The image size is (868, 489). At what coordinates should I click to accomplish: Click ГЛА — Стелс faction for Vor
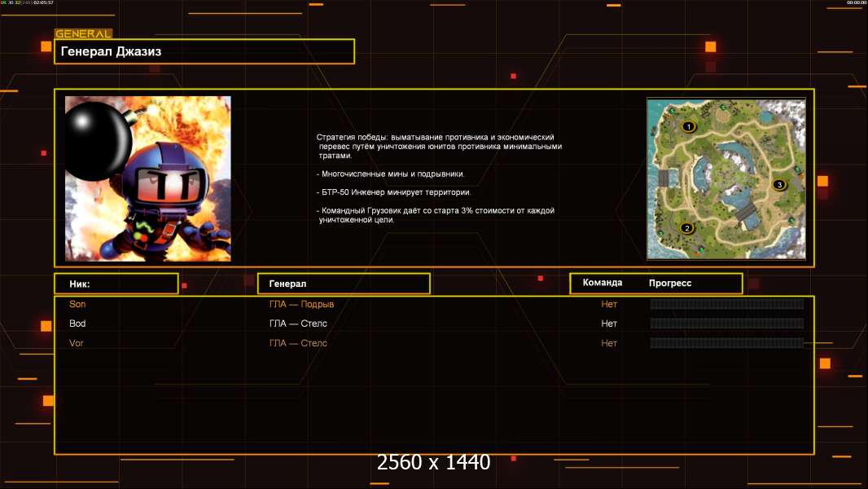pos(298,343)
